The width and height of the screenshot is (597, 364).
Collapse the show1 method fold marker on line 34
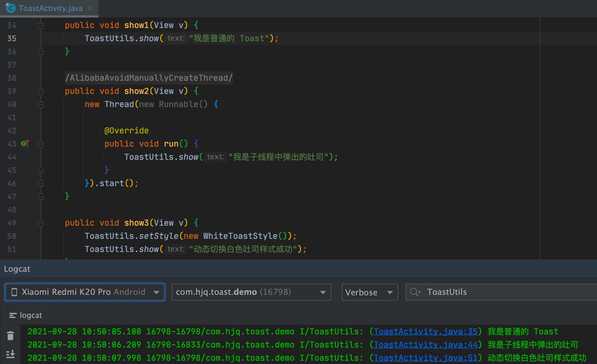(x=41, y=26)
